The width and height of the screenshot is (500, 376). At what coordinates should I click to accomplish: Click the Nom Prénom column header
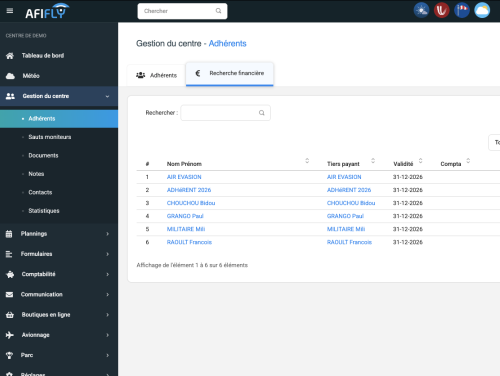(x=184, y=164)
